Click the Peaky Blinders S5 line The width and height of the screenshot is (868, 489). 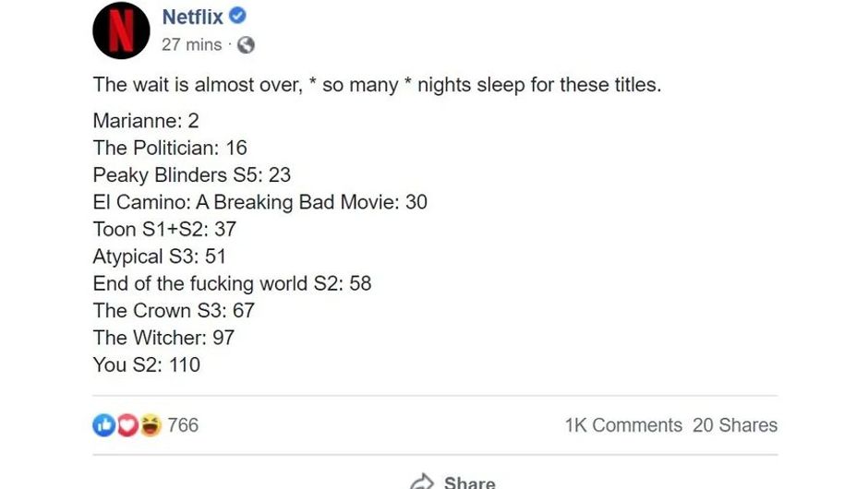[x=191, y=175]
